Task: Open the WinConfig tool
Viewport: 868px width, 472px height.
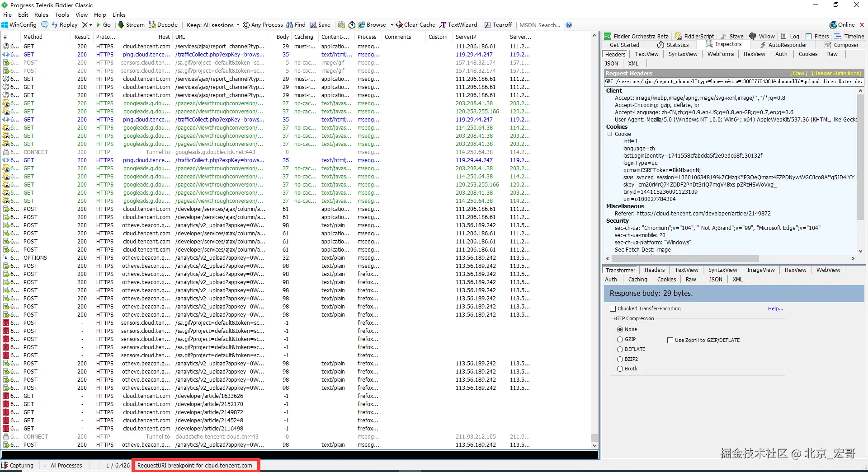Action: click(19, 25)
